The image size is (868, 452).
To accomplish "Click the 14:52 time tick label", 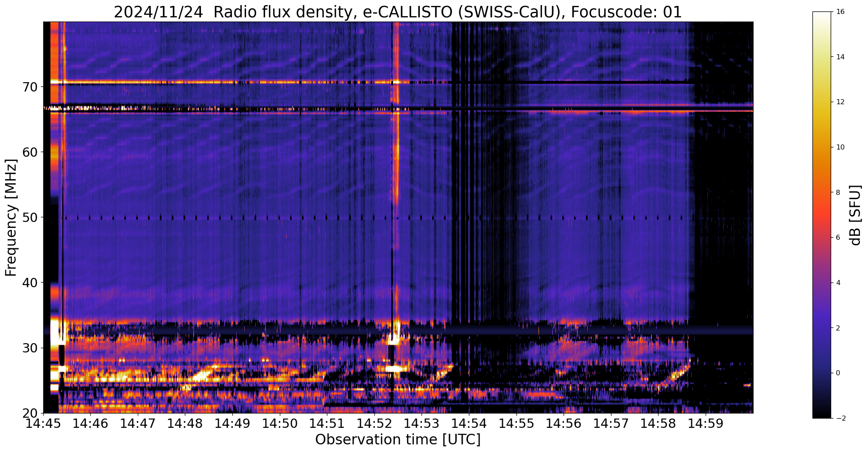I will 374,424.
